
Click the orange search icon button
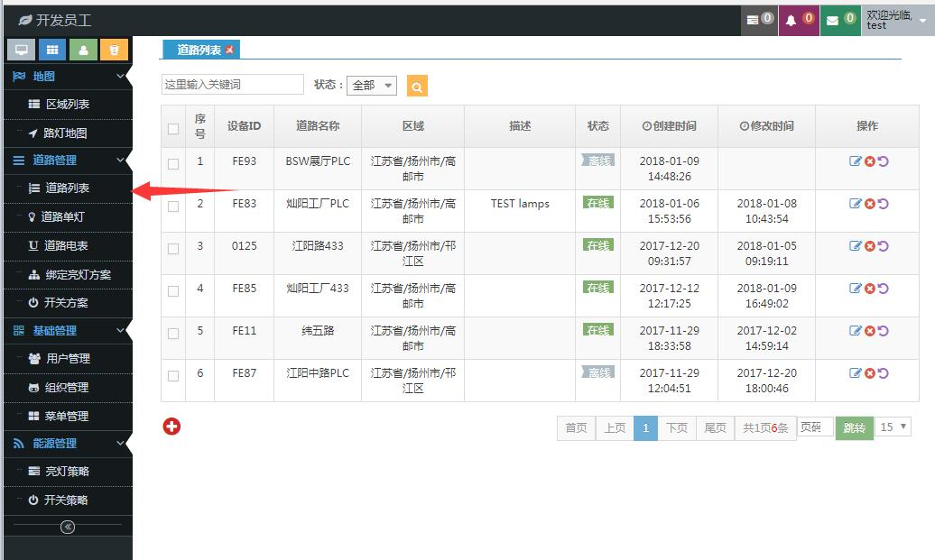[417, 86]
